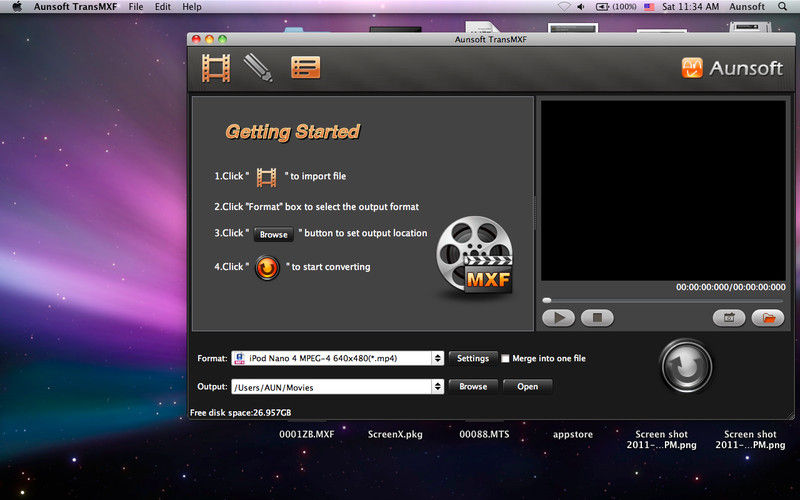Click the iPod format icon in Format box
This screenshot has height=500, width=800.
point(239,358)
